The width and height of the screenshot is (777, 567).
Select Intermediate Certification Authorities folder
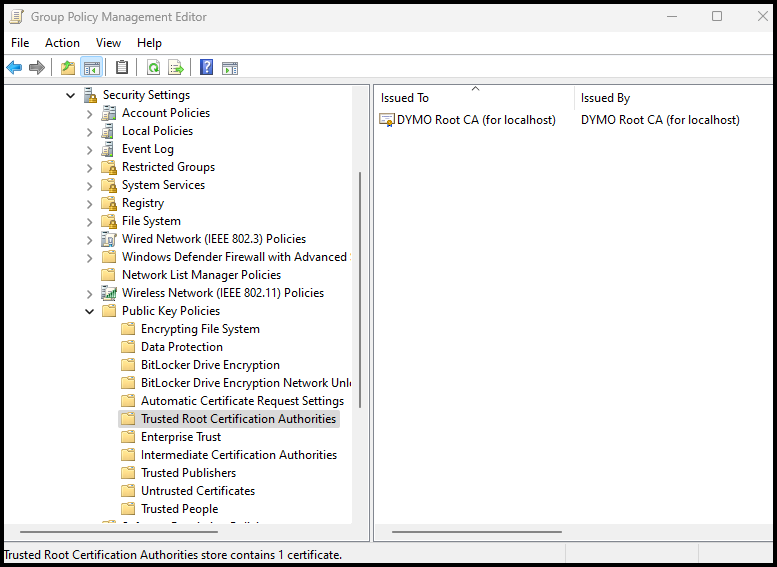(x=239, y=455)
